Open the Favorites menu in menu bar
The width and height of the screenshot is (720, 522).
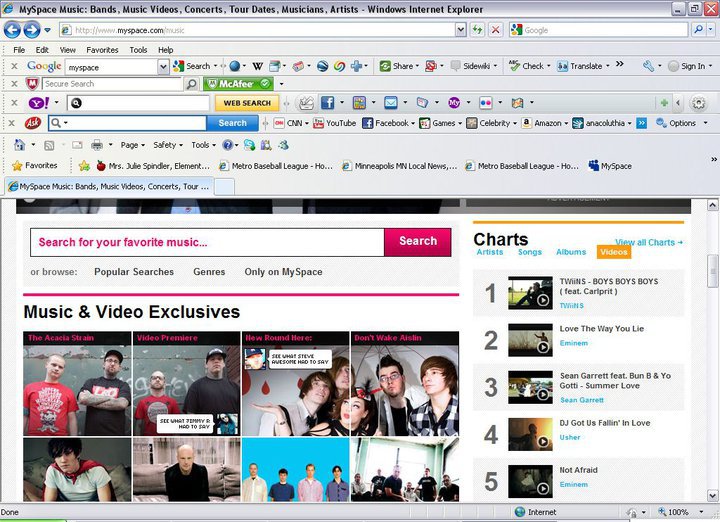(x=102, y=50)
